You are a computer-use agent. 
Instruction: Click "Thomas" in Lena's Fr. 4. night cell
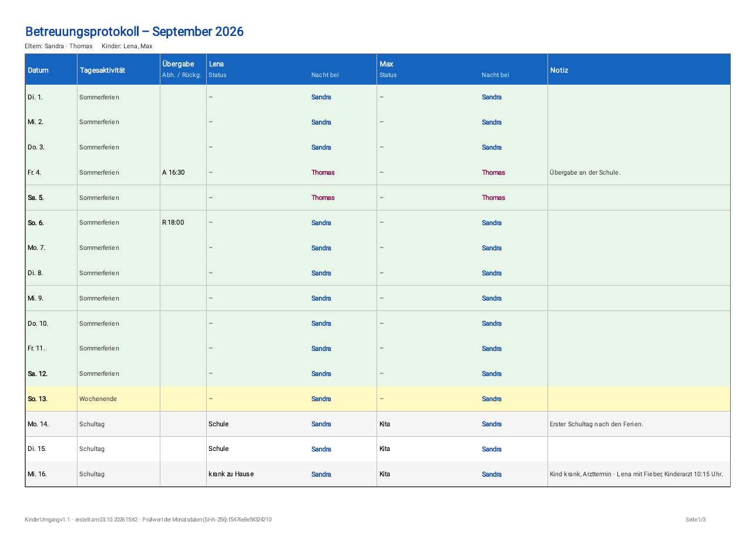point(323,173)
